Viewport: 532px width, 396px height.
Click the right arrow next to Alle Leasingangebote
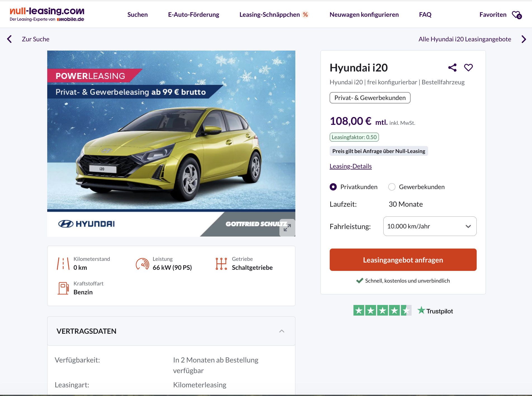coord(524,39)
